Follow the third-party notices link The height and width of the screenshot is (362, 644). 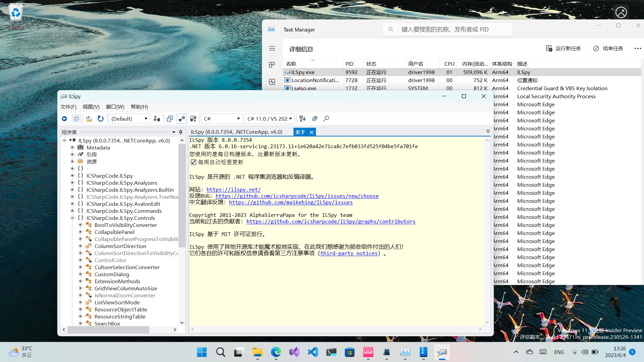348,253
